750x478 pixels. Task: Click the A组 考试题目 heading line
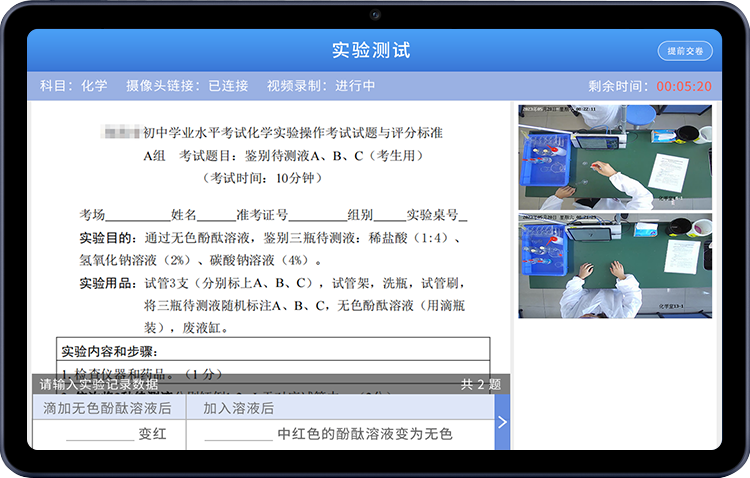click(x=283, y=156)
